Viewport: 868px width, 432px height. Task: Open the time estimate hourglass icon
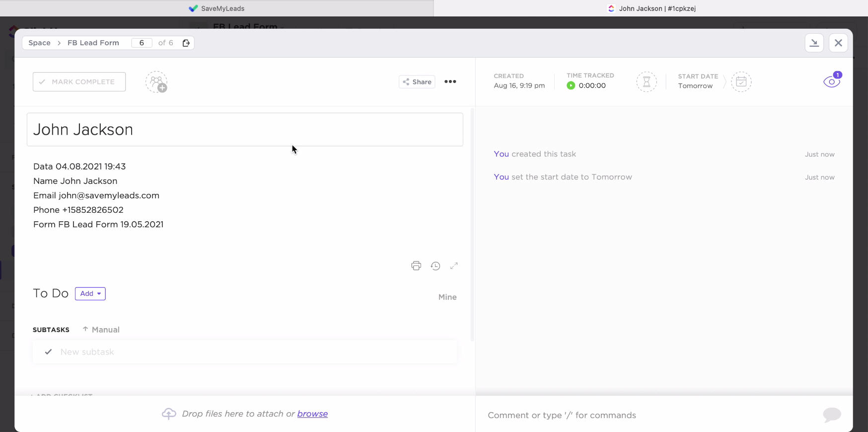pyautogui.click(x=647, y=82)
